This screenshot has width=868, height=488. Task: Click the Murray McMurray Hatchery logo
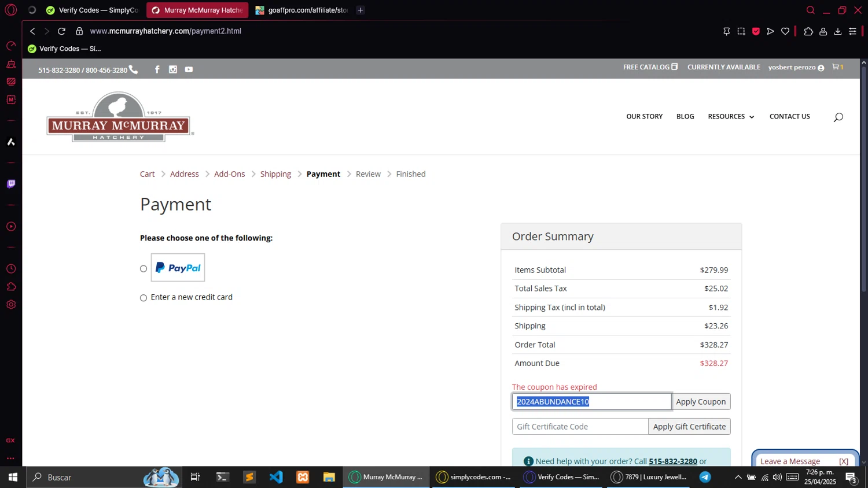120,117
